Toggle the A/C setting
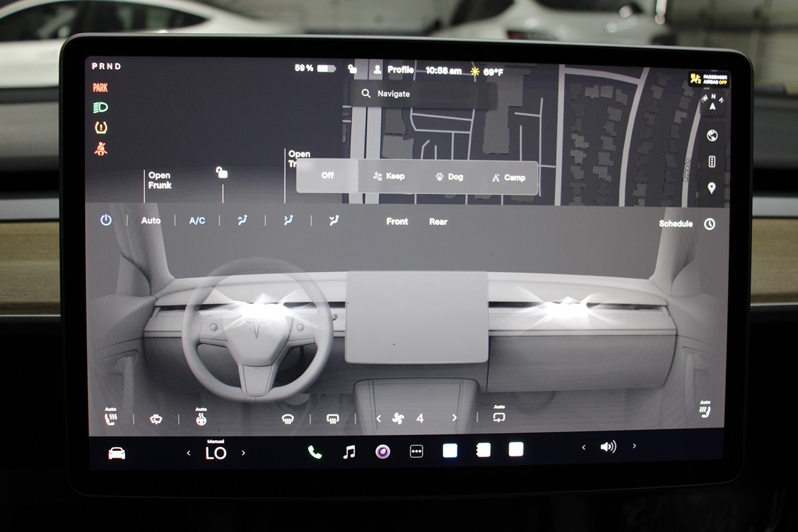This screenshot has width=798, height=532. pyautogui.click(x=197, y=221)
